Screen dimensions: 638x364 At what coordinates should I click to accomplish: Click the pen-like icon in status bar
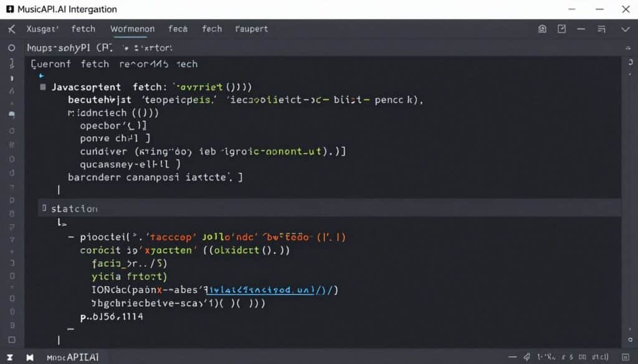point(526,357)
